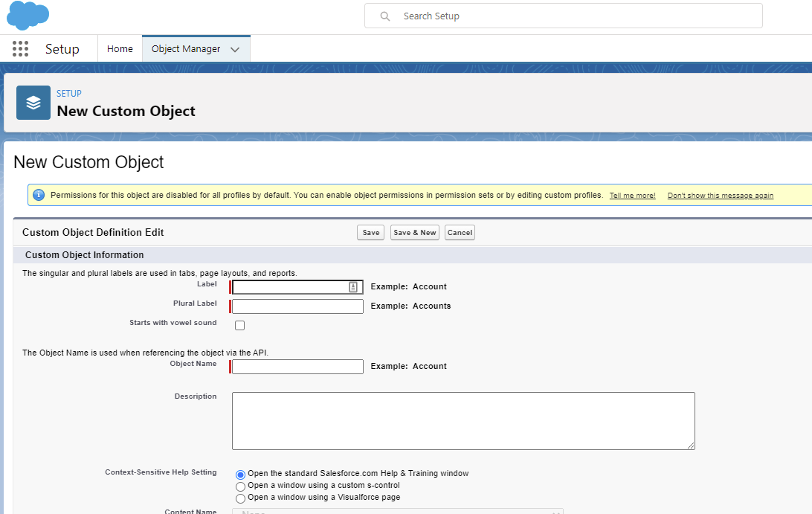812x514 pixels.
Task: Click the Custom Object Definition Edit heading
Action: point(93,233)
